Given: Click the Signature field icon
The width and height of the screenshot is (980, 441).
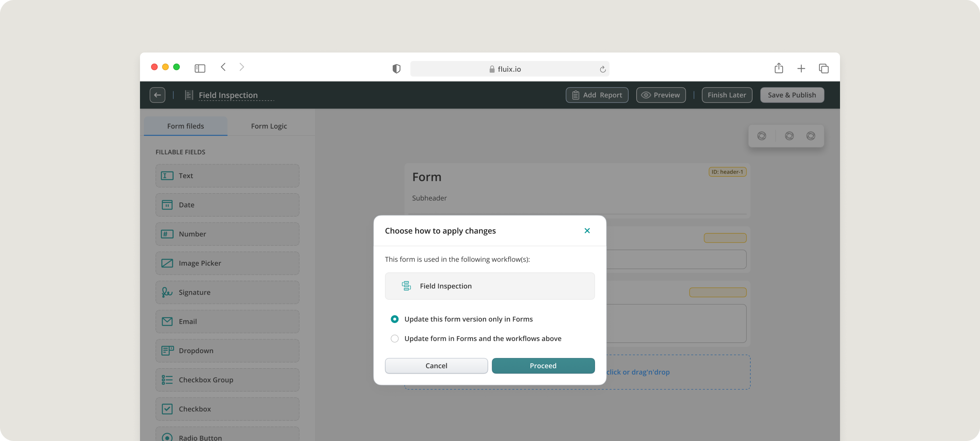Looking at the screenshot, I should point(167,292).
